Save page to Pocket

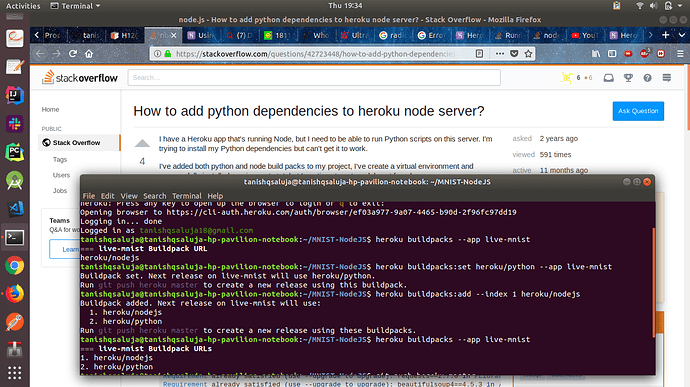pyautogui.click(x=514, y=54)
